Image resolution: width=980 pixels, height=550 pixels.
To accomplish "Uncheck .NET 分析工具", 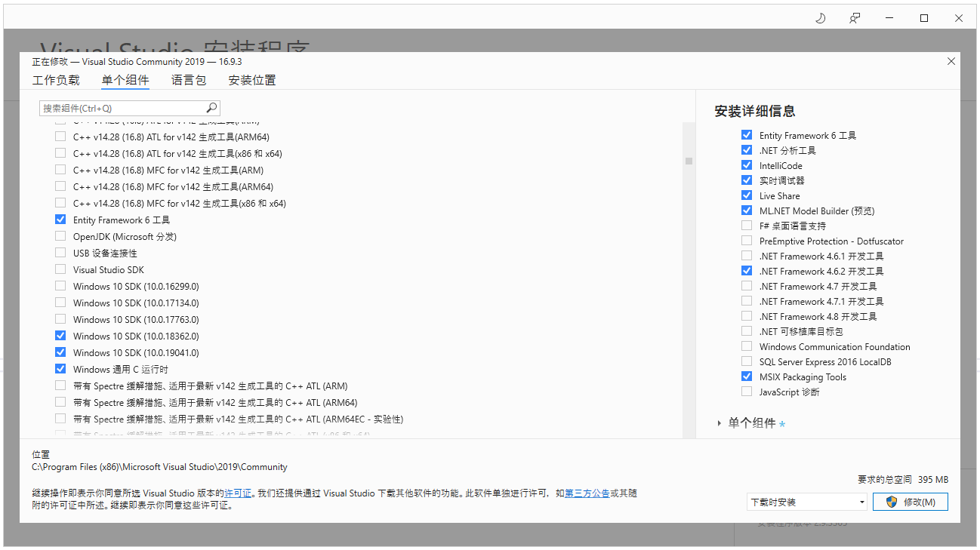I will [747, 150].
